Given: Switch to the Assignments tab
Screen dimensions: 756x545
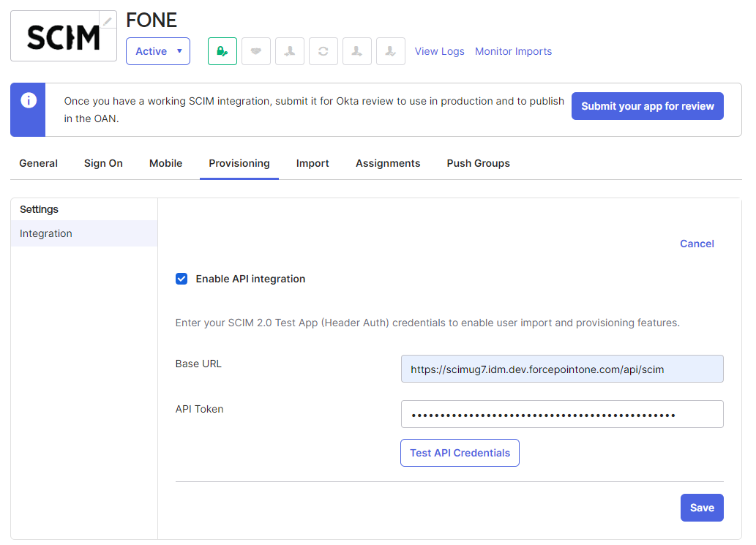Looking at the screenshot, I should point(388,163).
